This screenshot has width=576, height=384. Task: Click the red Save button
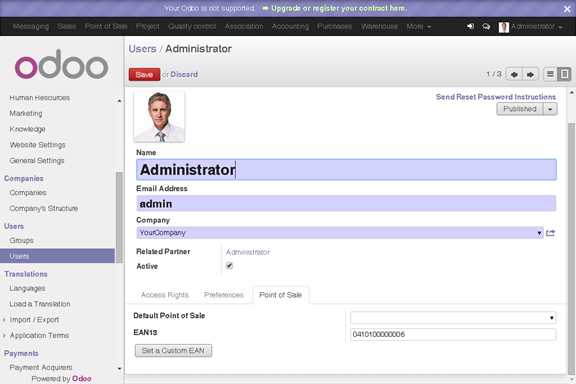click(x=144, y=75)
